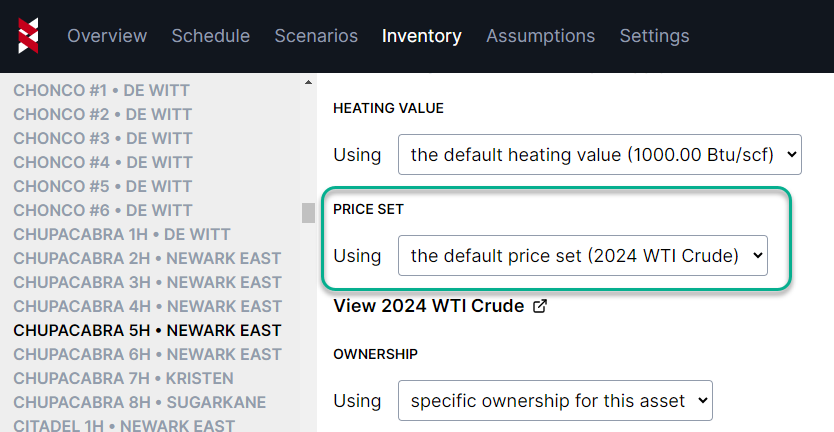Choose CHONCO #4 • DE WITT in list
This screenshot has width=834, height=432.
click(x=103, y=162)
